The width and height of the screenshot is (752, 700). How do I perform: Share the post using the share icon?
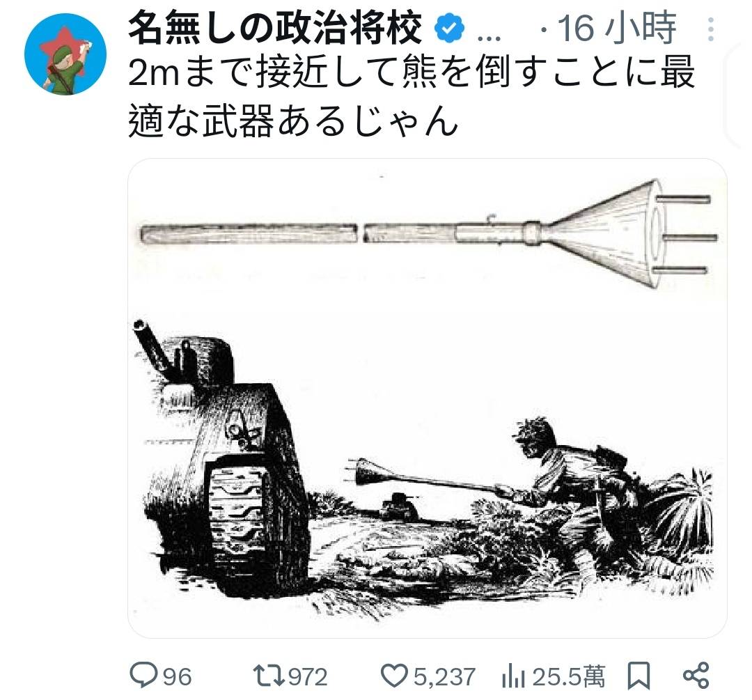point(696,676)
